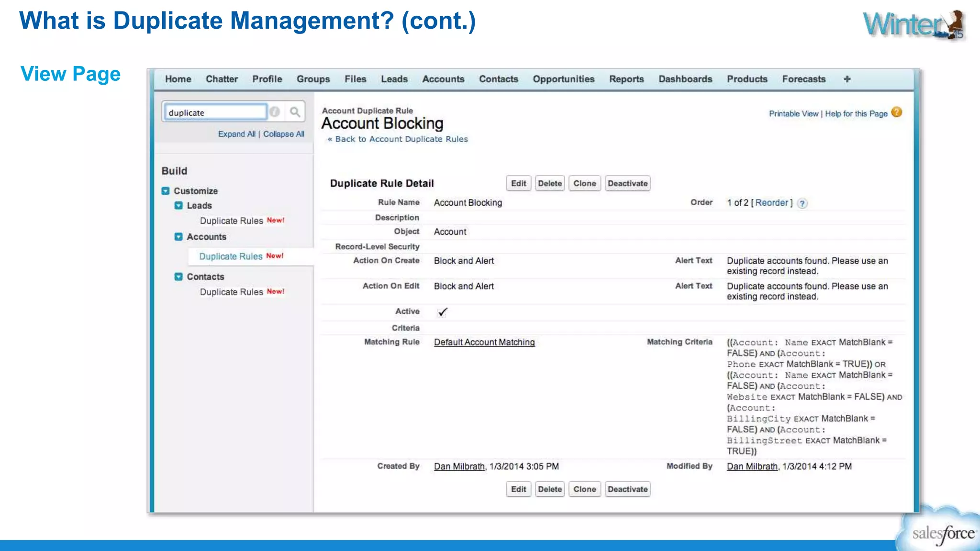980x551 pixels.
Task: Click the Account Blocking page heading
Action: click(382, 123)
